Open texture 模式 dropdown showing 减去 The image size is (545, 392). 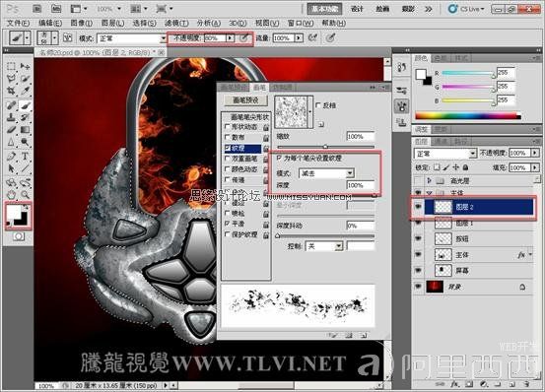click(326, 173)
